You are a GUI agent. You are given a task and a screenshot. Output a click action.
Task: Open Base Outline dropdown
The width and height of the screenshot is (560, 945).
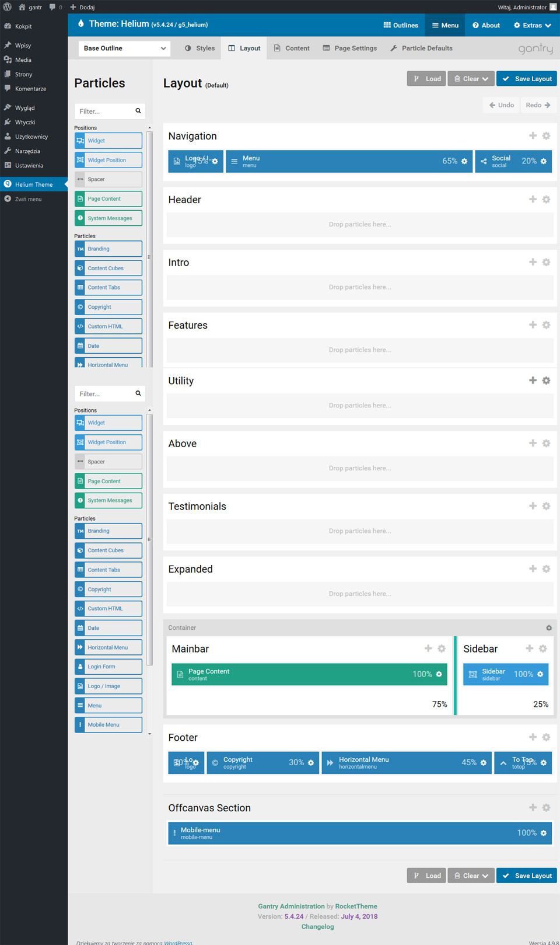124,48
